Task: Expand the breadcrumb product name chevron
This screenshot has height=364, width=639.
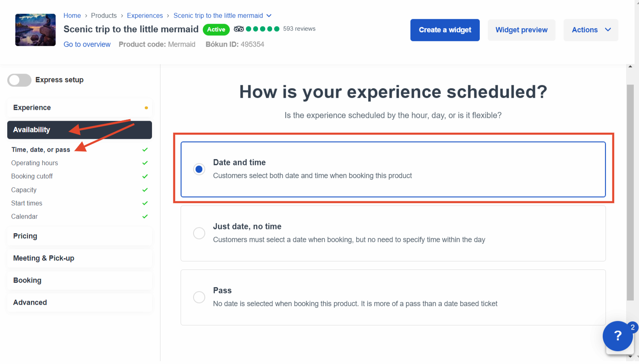Action: [x=269, y=16]
